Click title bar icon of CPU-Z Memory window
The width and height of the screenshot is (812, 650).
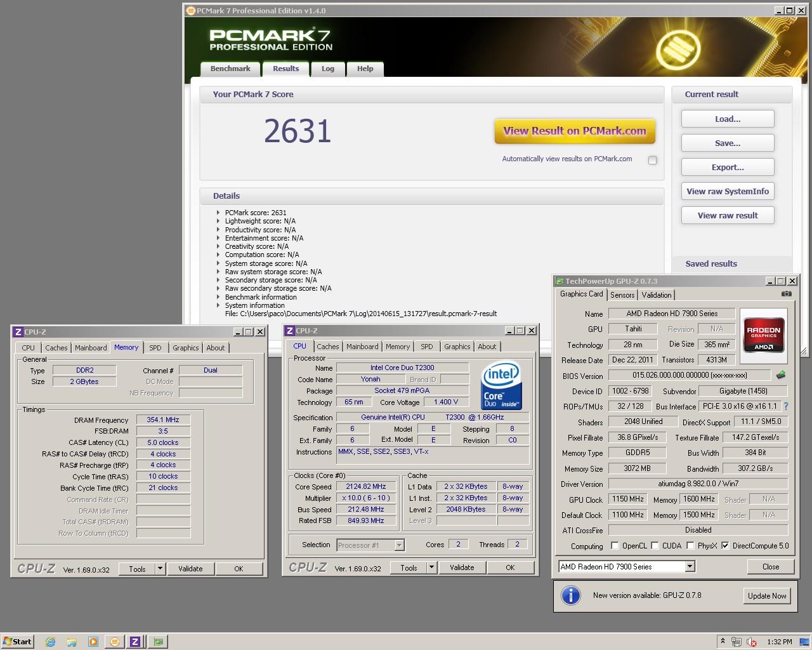pos(18,332)
